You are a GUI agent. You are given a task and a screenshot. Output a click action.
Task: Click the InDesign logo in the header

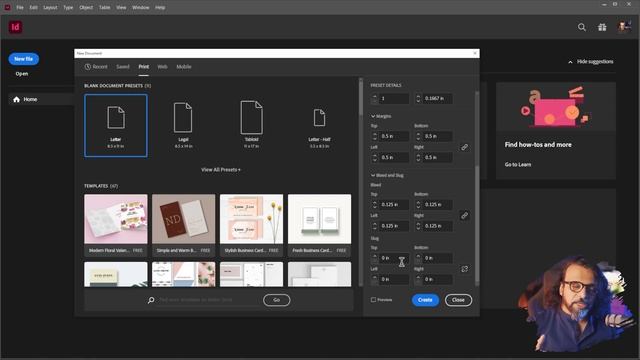click(x=16, y=27)
